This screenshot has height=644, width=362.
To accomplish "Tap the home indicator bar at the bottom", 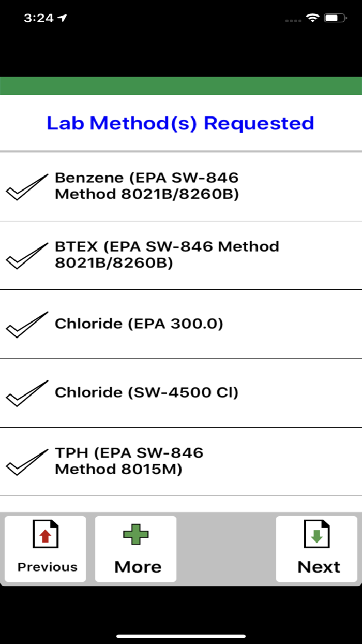I will coord(181,634).
